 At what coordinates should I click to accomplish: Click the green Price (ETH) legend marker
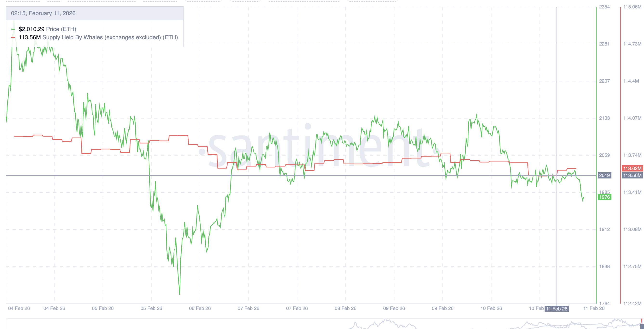click(13, 29)
